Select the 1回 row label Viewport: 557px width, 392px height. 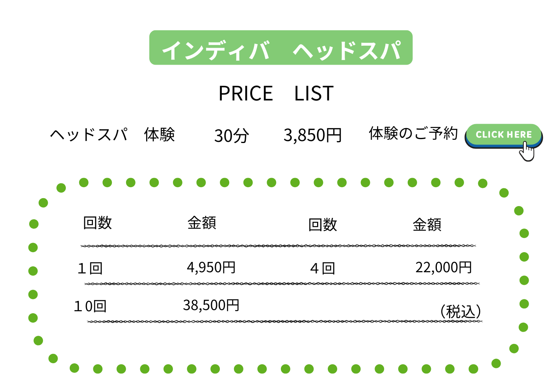(x=90, y=269)
